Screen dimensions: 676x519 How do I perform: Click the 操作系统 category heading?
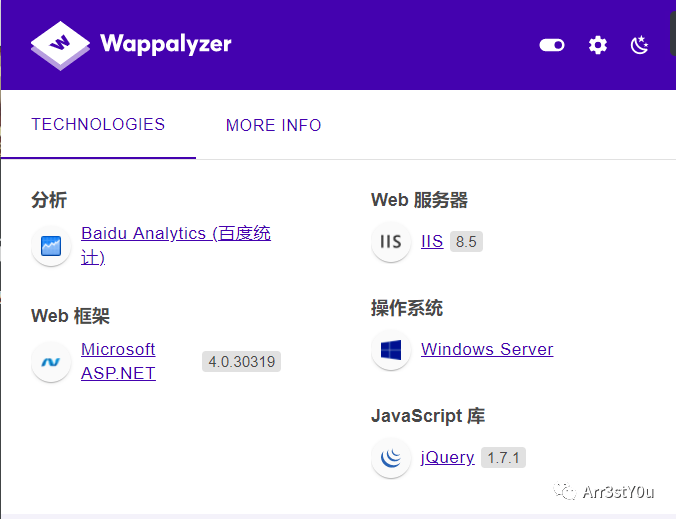pos(407,308)
